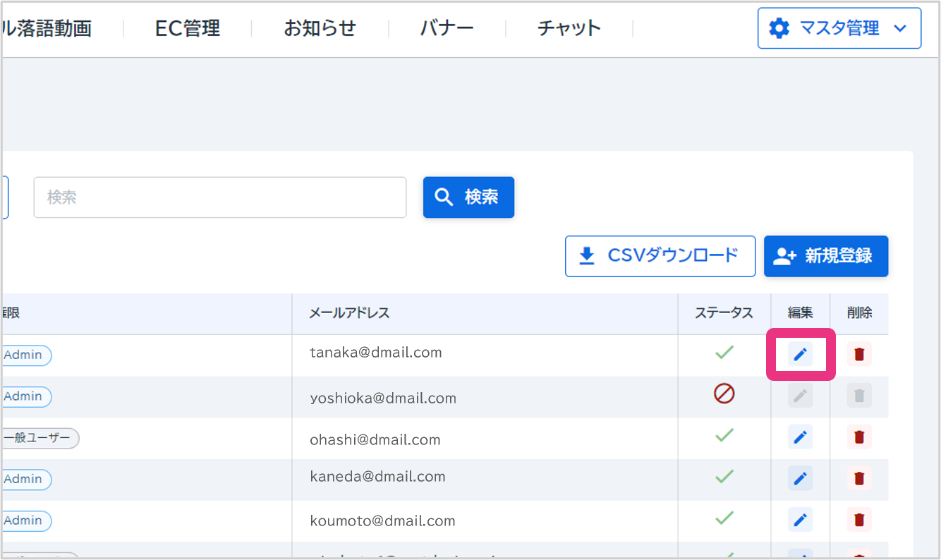The height and width of the screenshot is (560, 941).
Task: Open the マスタ管理 dropdown menu
Action: click(x=839, y=28)
